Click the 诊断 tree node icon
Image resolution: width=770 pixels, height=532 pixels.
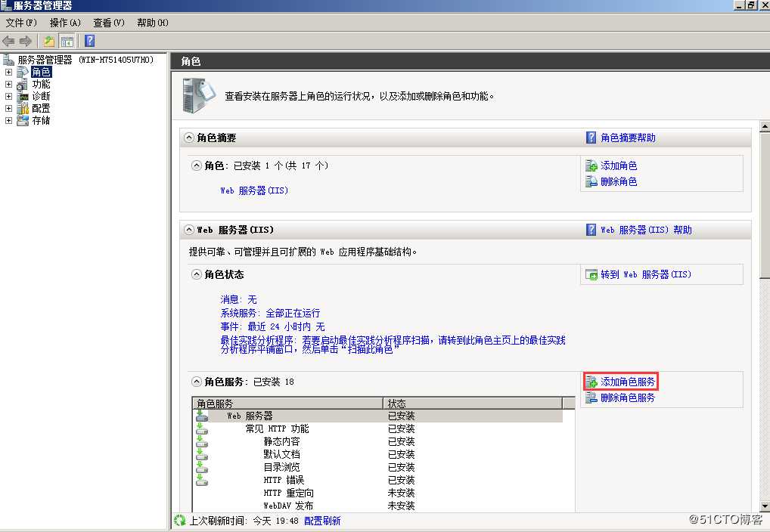pyautogui.click(x=22, y=96)
